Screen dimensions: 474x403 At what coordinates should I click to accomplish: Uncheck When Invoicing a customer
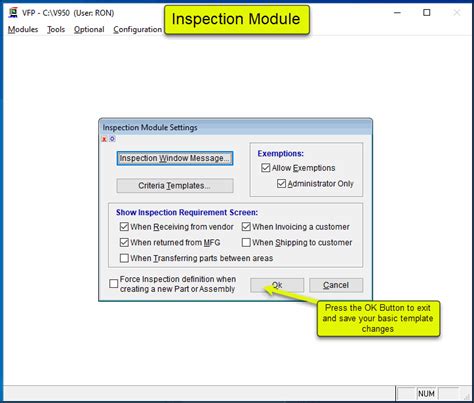(246, 227)
